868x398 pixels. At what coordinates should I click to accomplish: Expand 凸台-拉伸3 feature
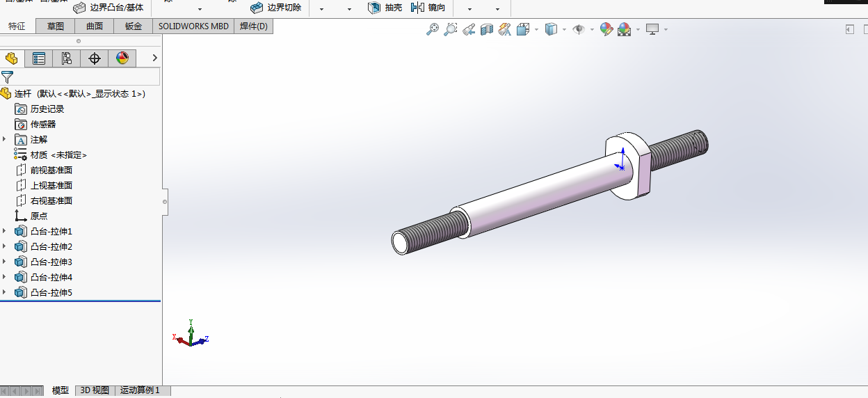click(4, 262)
